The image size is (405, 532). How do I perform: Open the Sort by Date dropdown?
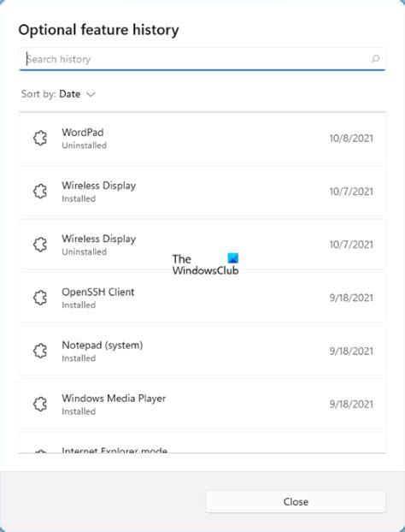pyautogui.click(x=58, y=94)
